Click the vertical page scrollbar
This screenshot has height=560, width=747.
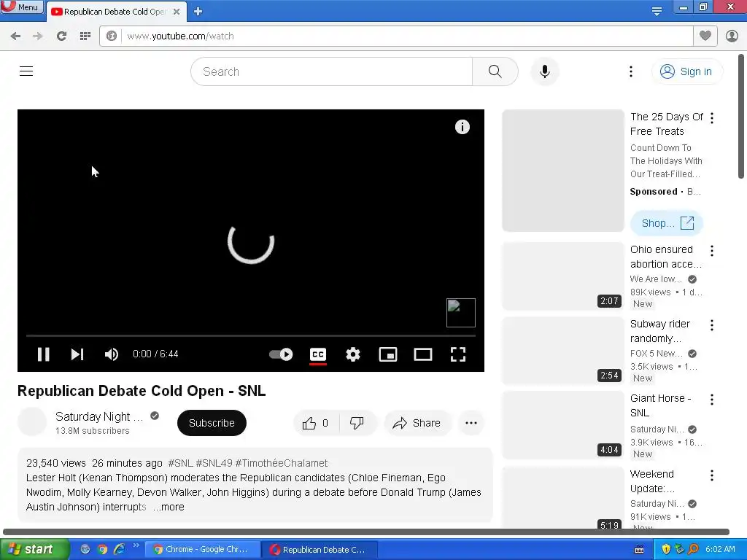[741, 117]
